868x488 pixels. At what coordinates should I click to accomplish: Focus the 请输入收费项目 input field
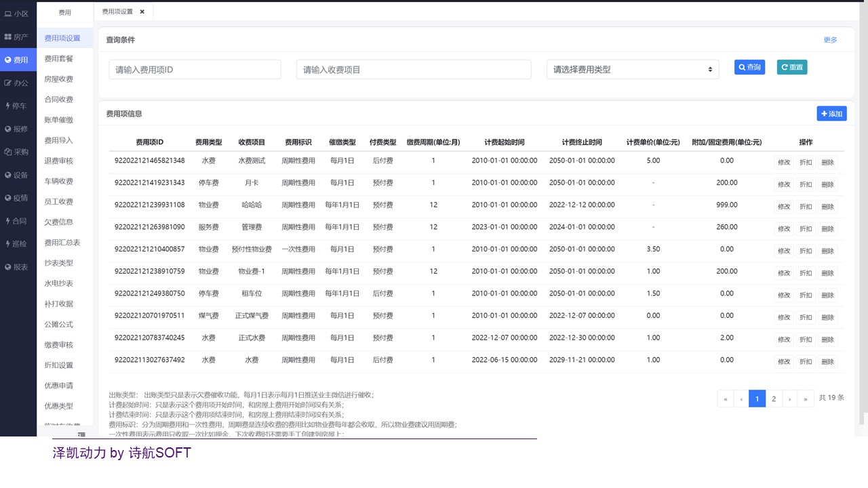coord(414,69)
